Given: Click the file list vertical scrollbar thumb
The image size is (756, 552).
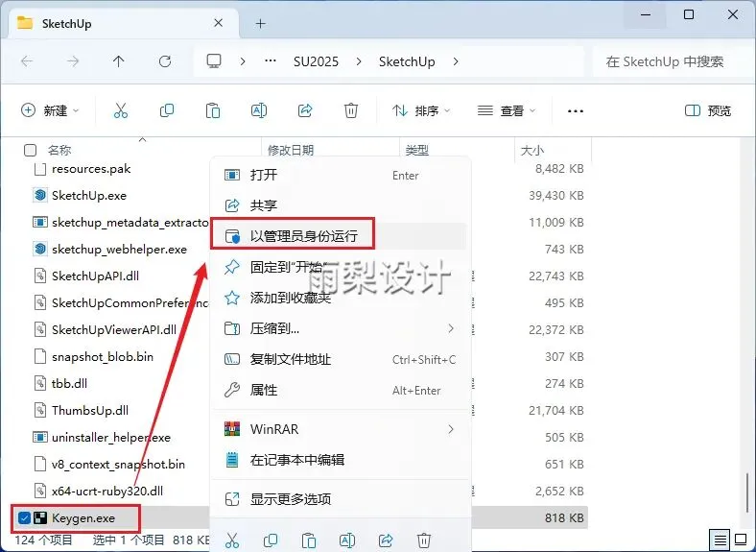Looking at the screenshot, I should tap(747, 494).
